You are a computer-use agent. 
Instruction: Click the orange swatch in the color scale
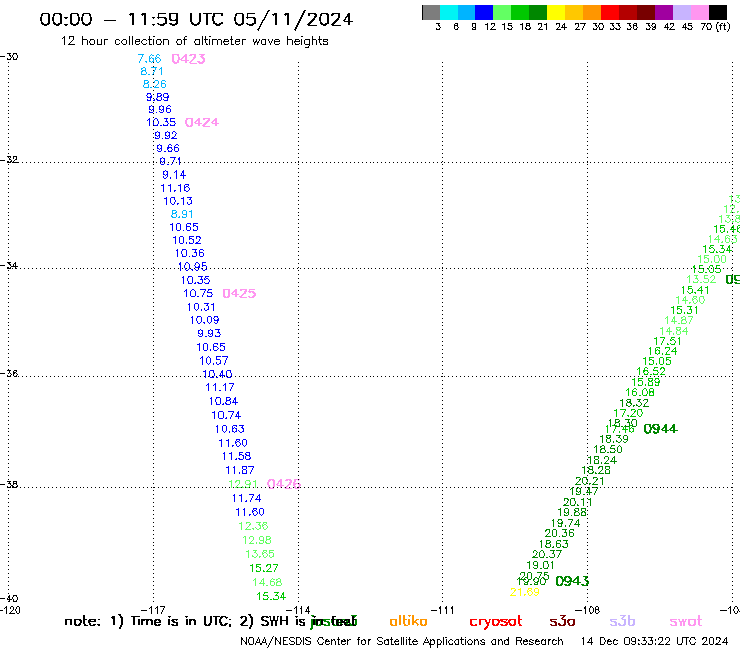tap(592, 12)
